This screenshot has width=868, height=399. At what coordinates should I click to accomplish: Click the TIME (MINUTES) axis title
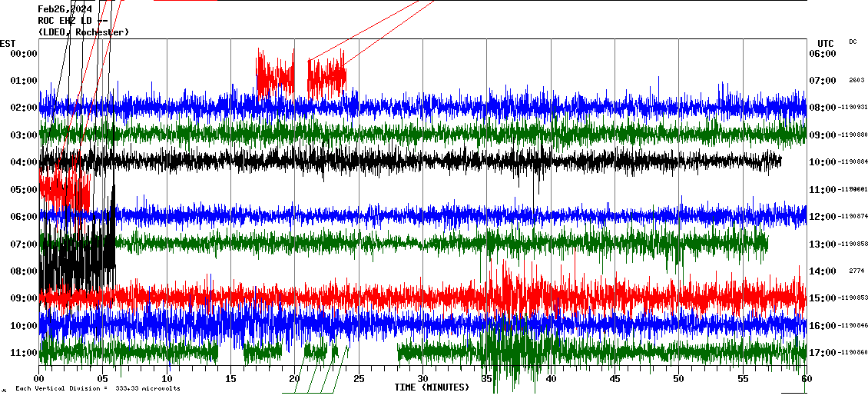[x=432, y=387]
